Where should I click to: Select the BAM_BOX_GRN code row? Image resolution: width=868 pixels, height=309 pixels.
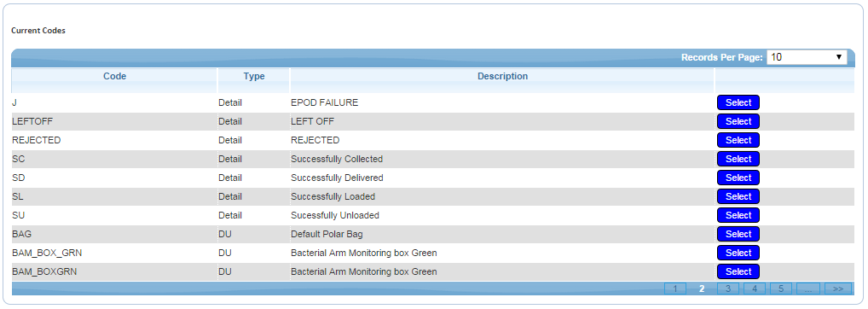pyautogui.click(x=738, y=253)
